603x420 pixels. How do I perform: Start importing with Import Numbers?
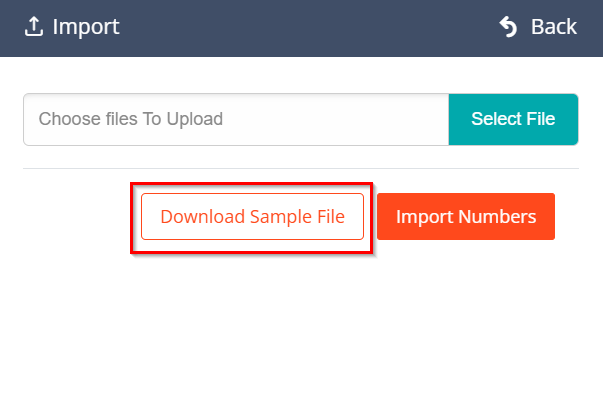466,217
